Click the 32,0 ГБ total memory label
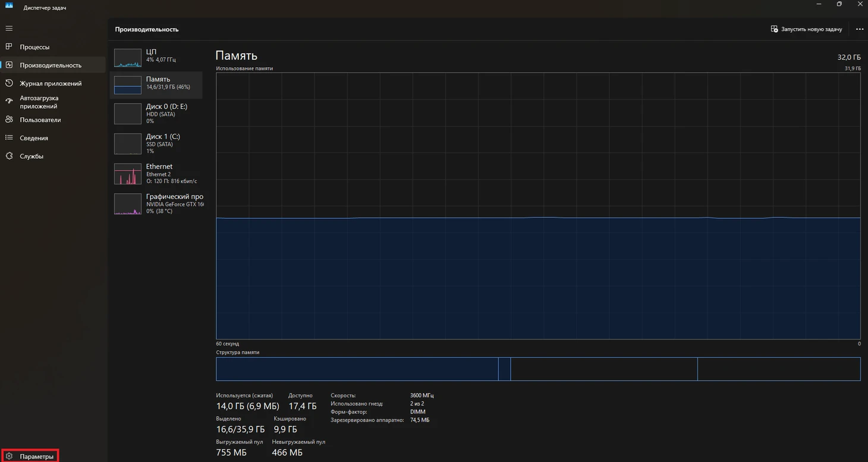Viewport: 868px width, 462px height. (849, 57)
